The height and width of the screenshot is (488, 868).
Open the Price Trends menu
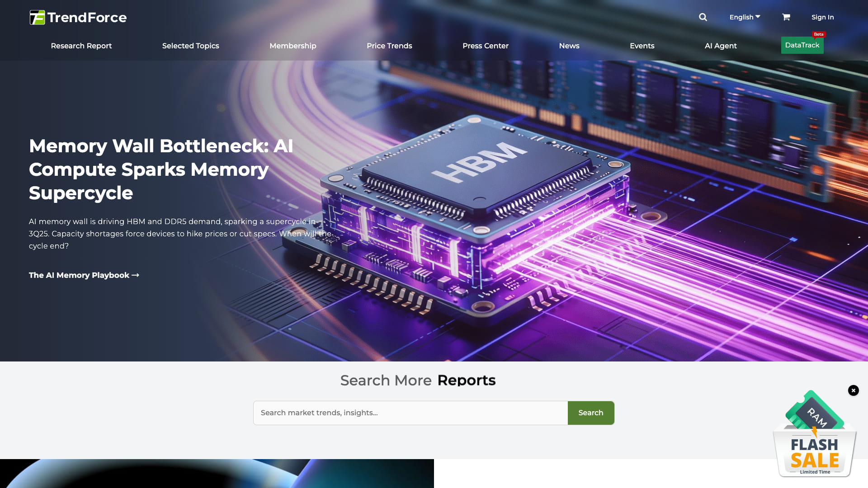(x=389, y=46)
